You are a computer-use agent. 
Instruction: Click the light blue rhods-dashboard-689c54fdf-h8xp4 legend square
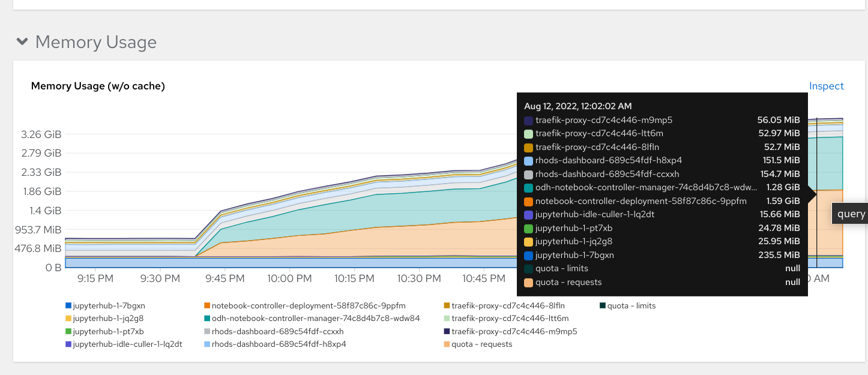(x=207, y=344)
